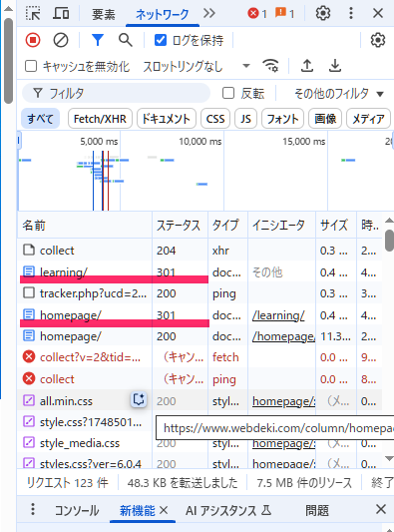Select the メディア filter chip
The width and height of the screenshot is (394, 532).
(369, 119)
